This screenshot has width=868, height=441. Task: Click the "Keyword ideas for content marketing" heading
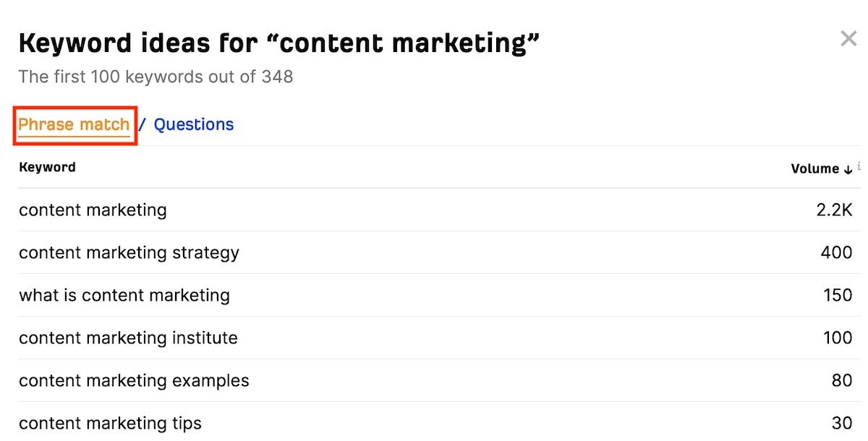coord(279,43)
